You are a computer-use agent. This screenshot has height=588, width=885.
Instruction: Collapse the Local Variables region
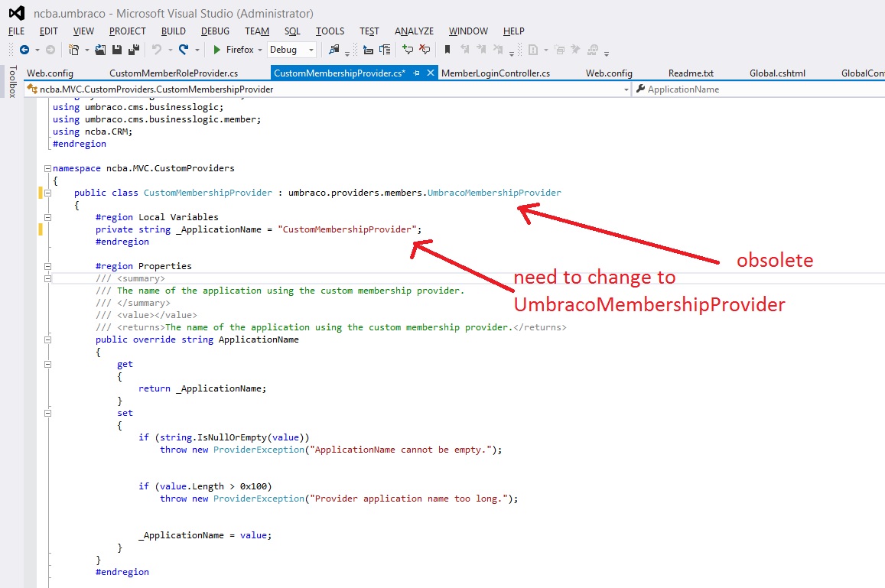coord(47,217)
